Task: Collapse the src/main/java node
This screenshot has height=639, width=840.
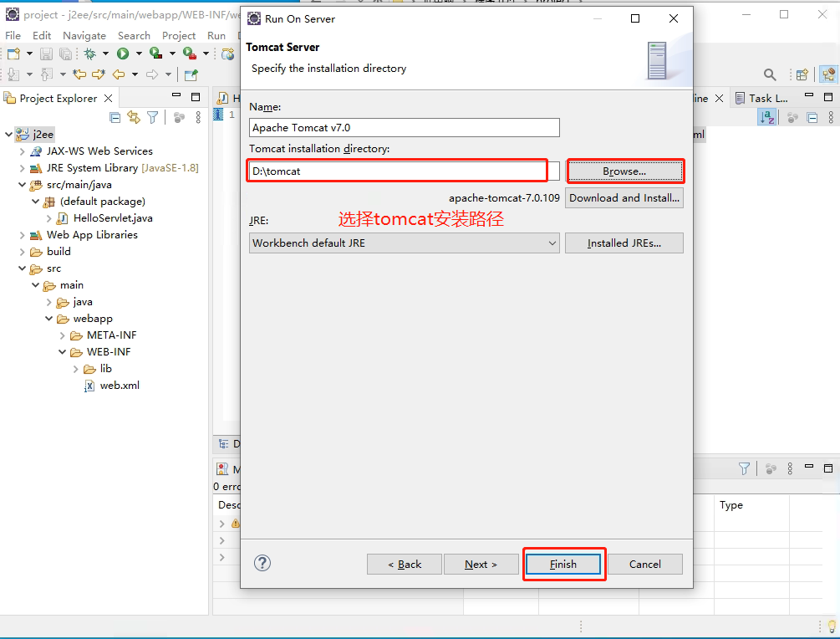Action: [x=22, y=184]
